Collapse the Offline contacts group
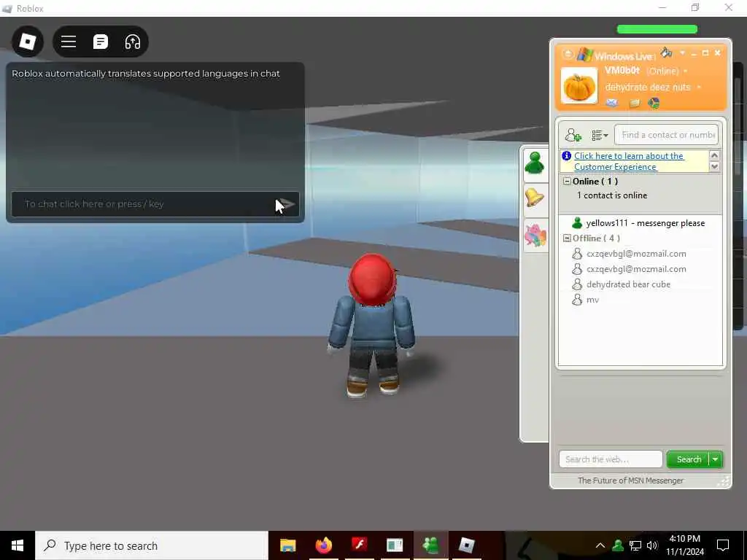 [x=567, y=238]
